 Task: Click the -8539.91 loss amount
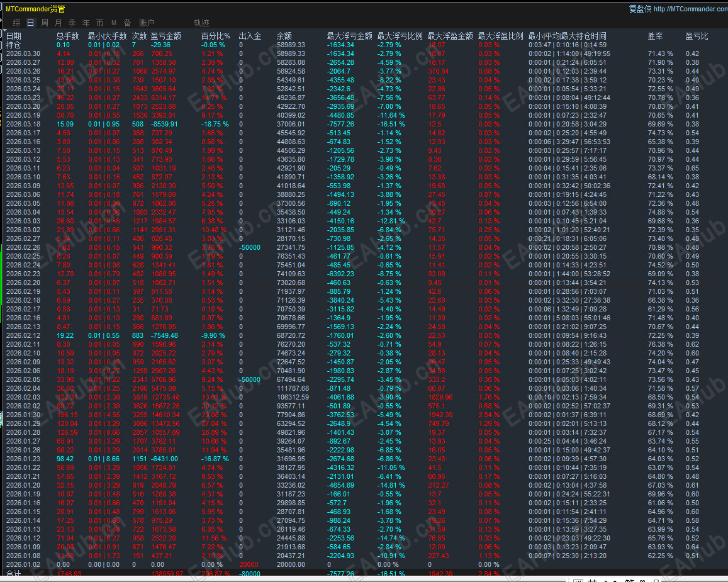[x=164, y=125]
